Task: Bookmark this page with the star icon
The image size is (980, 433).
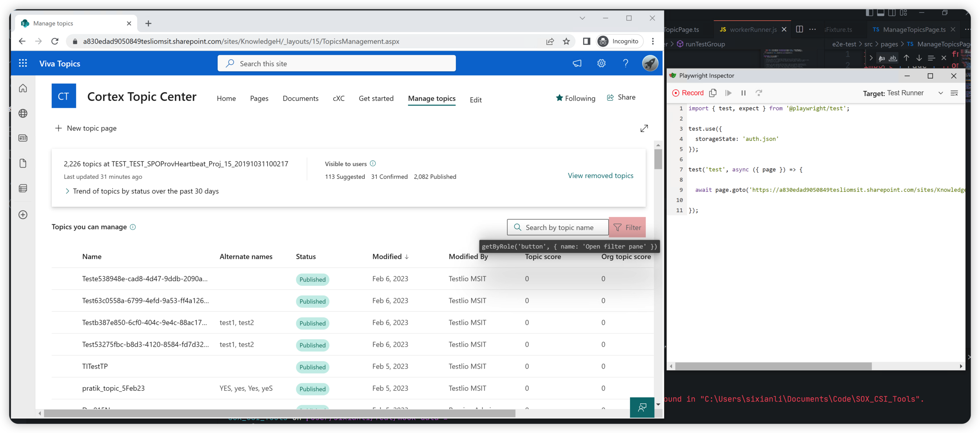Action: (x=566, y=41)
